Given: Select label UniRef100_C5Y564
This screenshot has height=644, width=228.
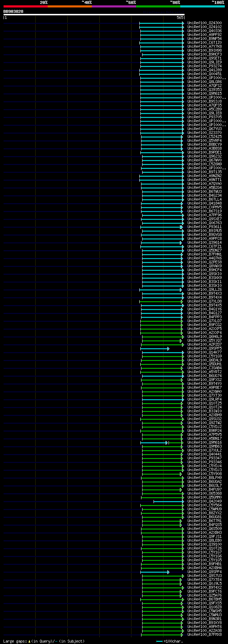Looking at the screenshot, I should (204, 505).
